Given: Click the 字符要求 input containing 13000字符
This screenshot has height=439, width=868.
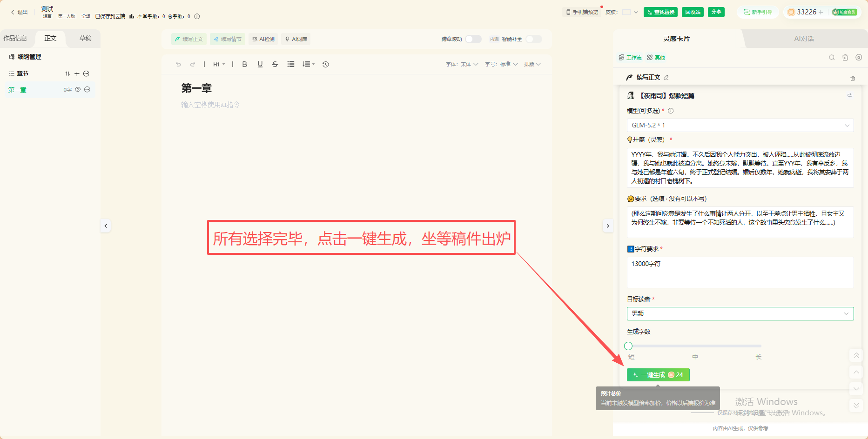Looking at the screenshot, I should point(740,273).
